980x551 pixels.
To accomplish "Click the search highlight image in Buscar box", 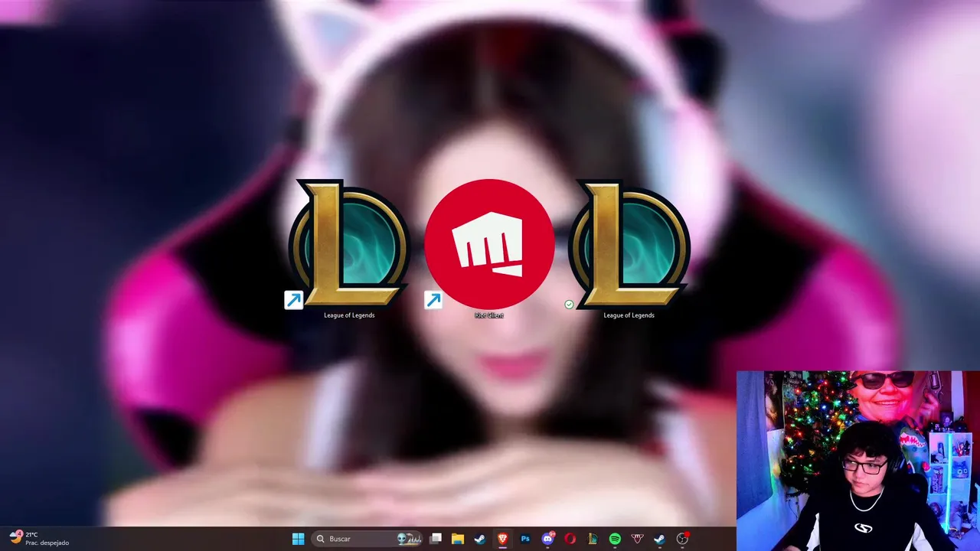I will [410, 539].
